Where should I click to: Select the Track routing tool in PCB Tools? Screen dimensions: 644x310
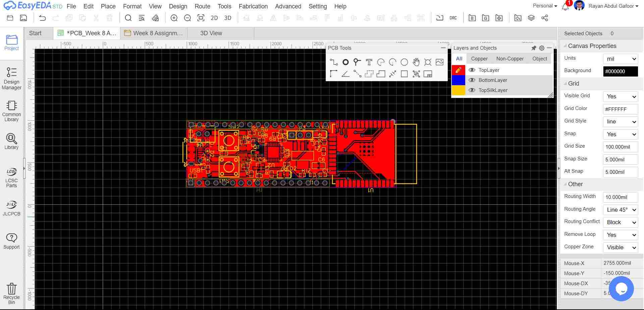(333, 62)
